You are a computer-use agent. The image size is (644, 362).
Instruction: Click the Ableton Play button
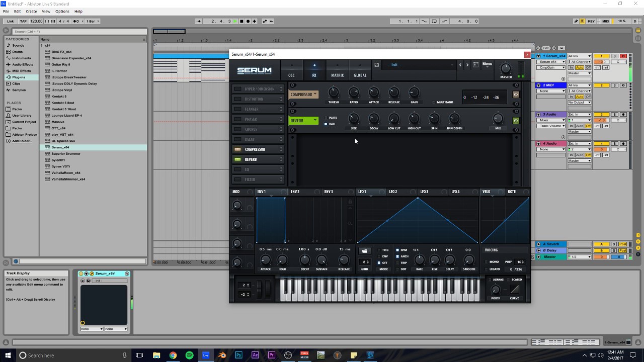pos(235,21)
